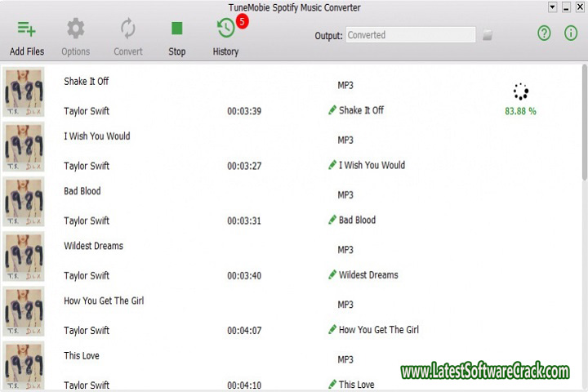Open the Options gear icon
Screen dimensions: 588x392
75,29
